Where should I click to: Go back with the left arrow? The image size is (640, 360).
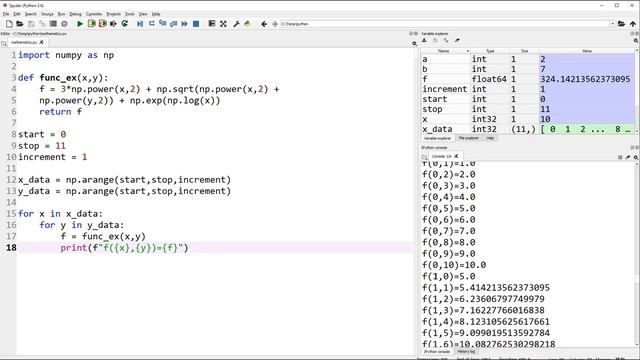pos(264,24)
